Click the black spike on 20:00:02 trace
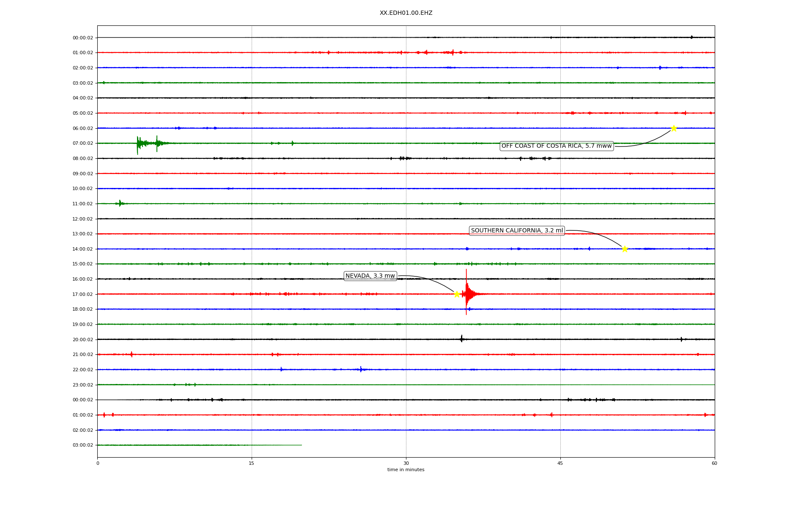The width and height of the screenshot is (812, 508). (x=461, y=339)
